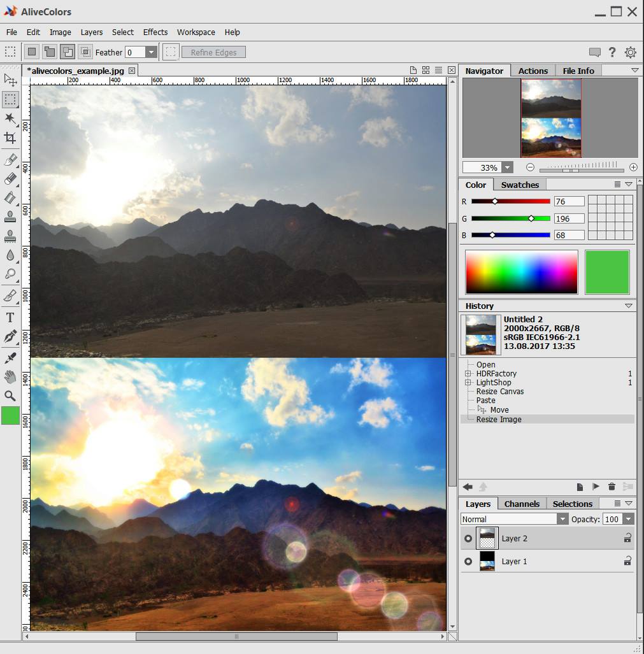Select the Hand tool
The width and height of the screenshot is (644, 654).
[10, 377]
